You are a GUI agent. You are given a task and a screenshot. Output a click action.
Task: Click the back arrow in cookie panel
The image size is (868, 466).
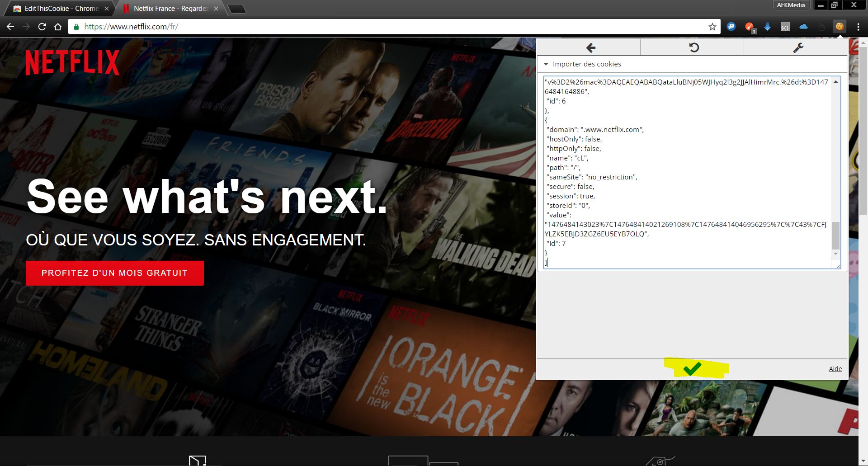pyautogui.click(x=590, y=47)
